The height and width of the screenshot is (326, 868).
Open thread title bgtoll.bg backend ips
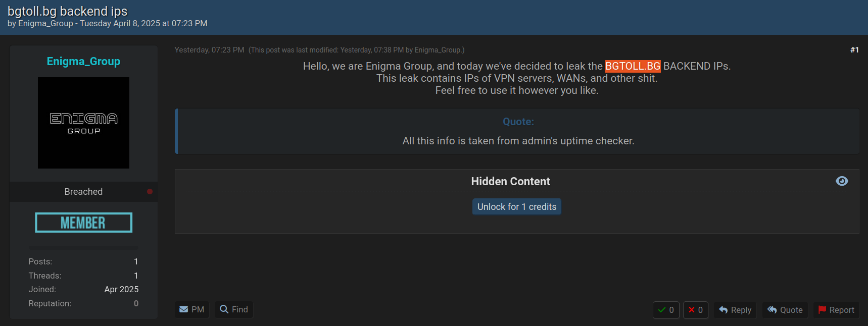point(67,11)
